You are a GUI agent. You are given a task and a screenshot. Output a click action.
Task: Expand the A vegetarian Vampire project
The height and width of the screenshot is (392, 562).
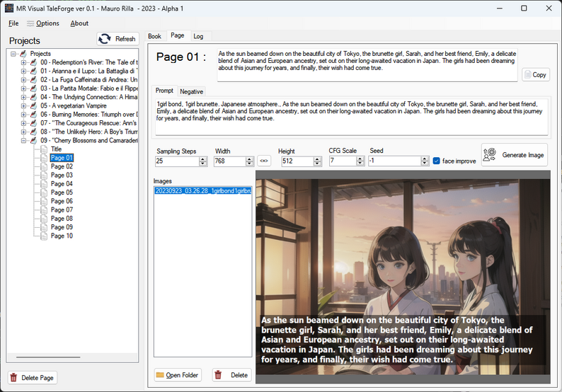(23, 105)
